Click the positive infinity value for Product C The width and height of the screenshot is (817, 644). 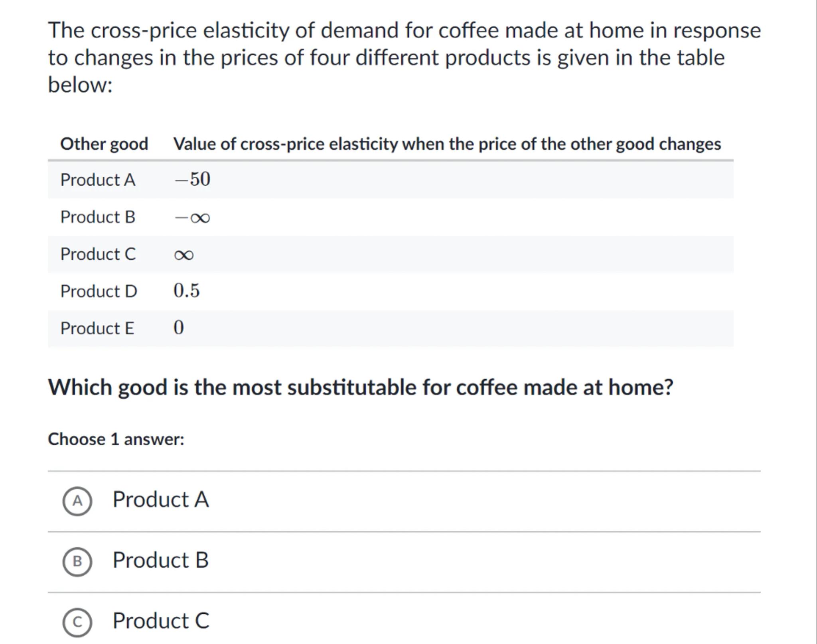[184, 255]
